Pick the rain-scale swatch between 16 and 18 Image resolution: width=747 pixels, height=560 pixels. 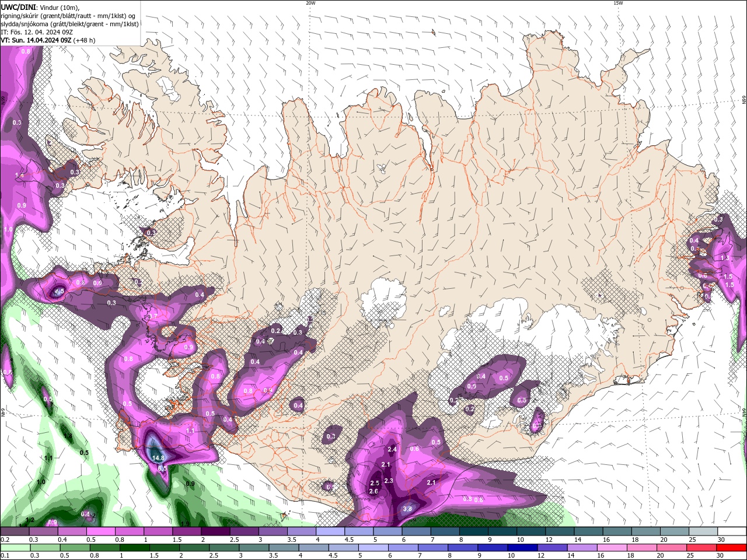pyautogui.click(x=613, y=548)
